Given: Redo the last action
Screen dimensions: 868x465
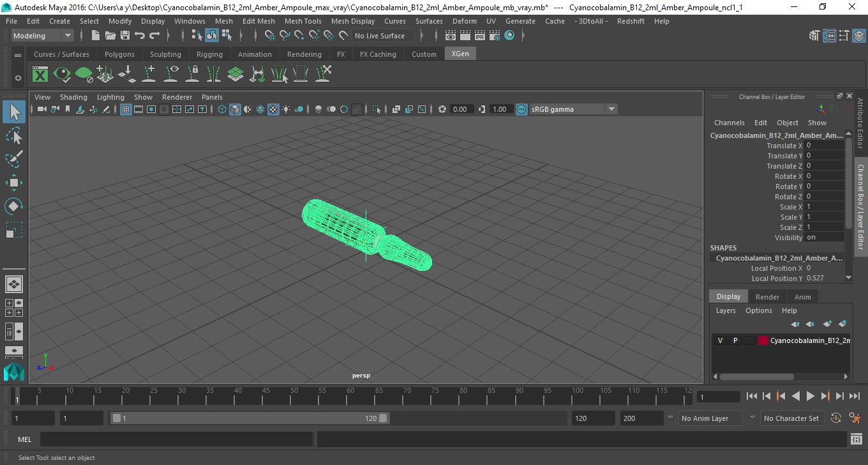Looking at the screenshot, I should point(154,36).
